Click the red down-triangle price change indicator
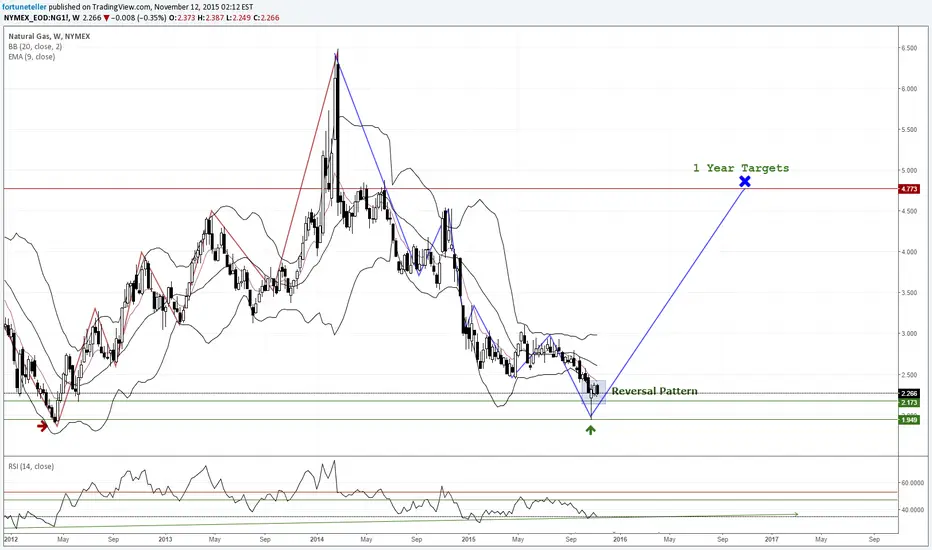Image resolution: width=932 pixels, height=550 pixels. tap(106, 18)
